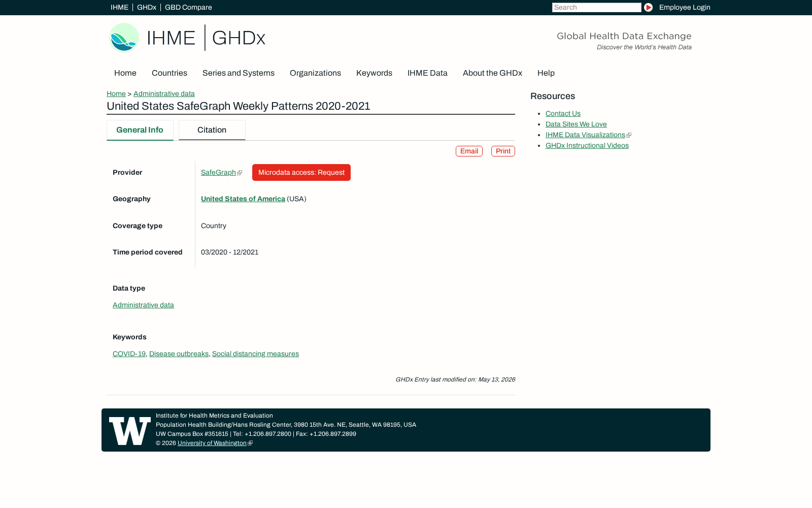Click coverage type value Country
Screen dimensions: 812x508
[214, 226]
